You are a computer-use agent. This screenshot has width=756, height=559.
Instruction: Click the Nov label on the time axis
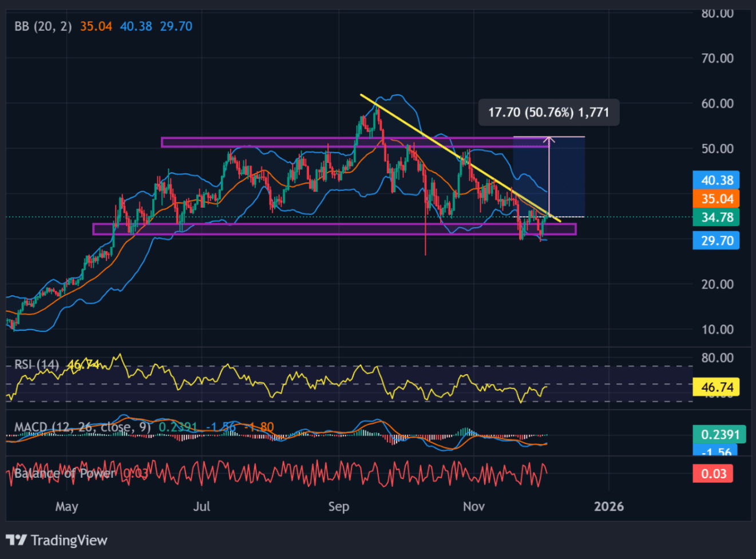[474, 506]
